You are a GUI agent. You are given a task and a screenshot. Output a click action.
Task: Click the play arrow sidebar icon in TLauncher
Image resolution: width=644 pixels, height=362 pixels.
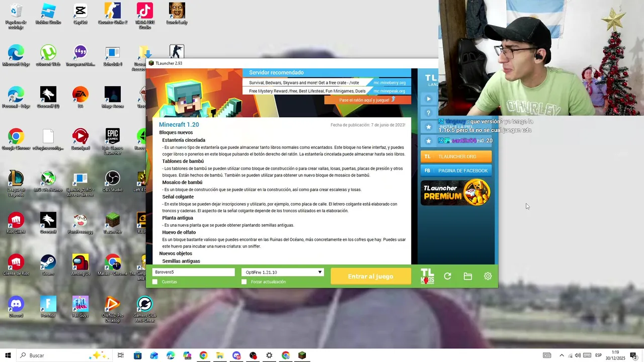(429, 99)
